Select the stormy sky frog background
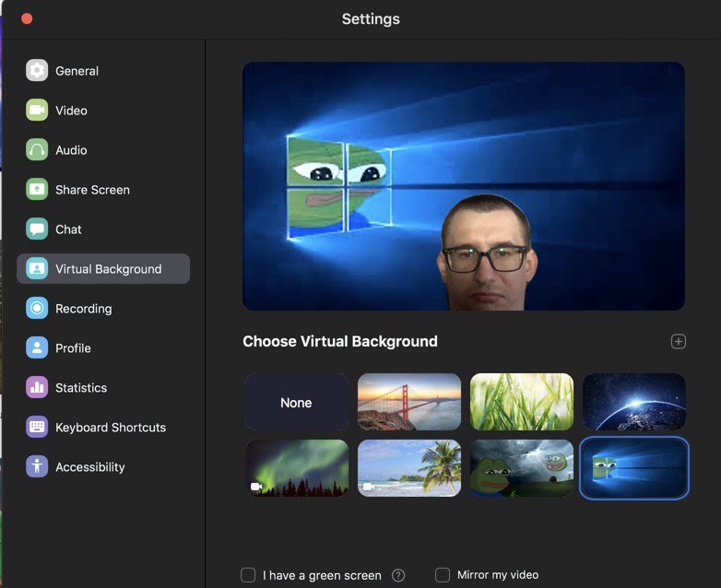Screen dimensions: 721x588 coord(522,468)
